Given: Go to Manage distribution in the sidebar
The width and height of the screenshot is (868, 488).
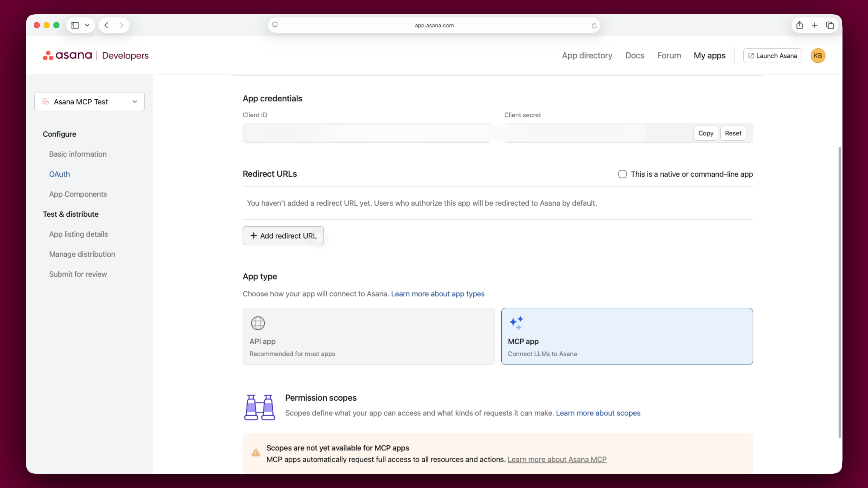Looking at the screenshot, I should tap(82, 254).
